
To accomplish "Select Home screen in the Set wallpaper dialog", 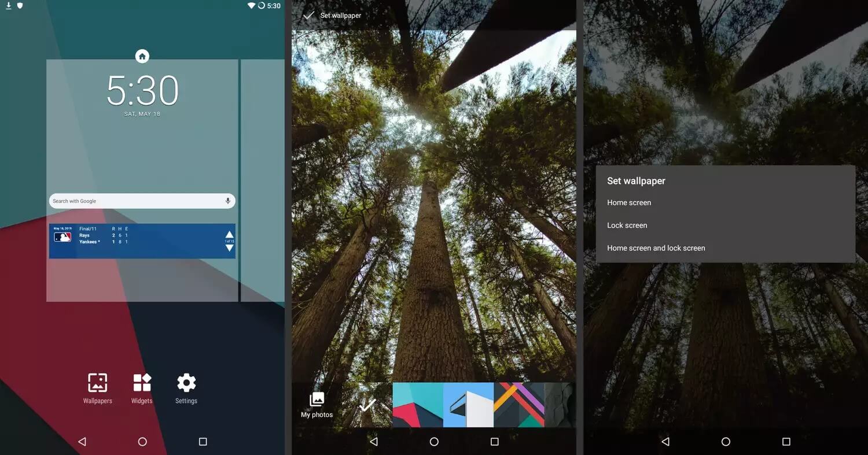I will point(628,202).
